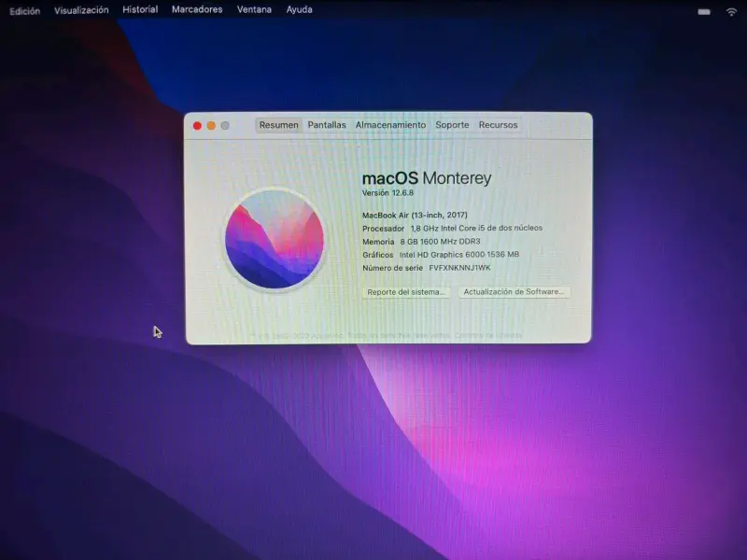This screenshot has width=747, height=560.
Task: Switch to the Pantallas tab
Action: click(x=327, y=125)
